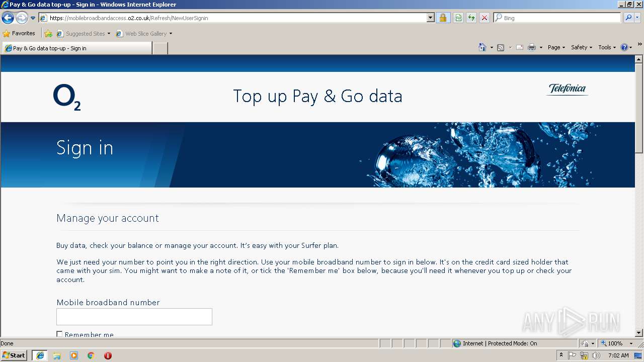Open a new blank tab
The image size is (644, 362).
click(x=160, y=48)
